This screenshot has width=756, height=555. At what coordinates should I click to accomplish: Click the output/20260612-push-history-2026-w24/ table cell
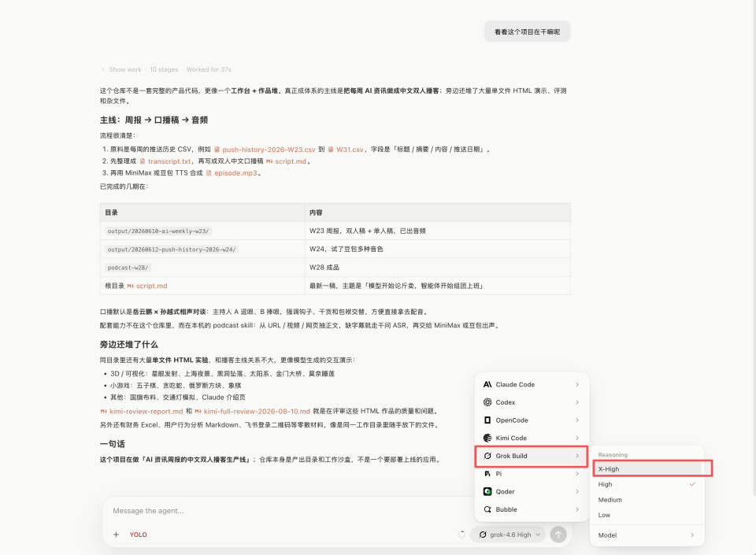(202, 249)
